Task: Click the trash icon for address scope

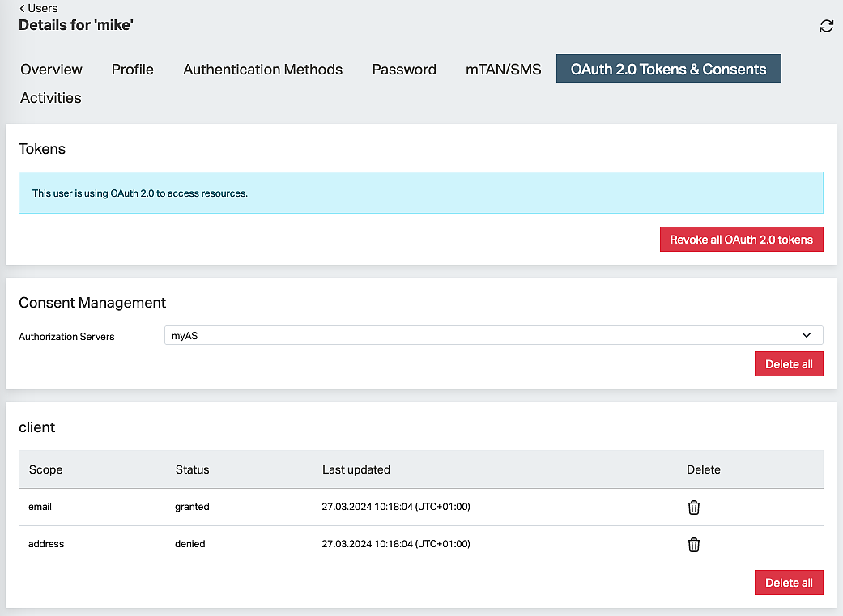Action: pyautogui.click(x=694, y=545)
